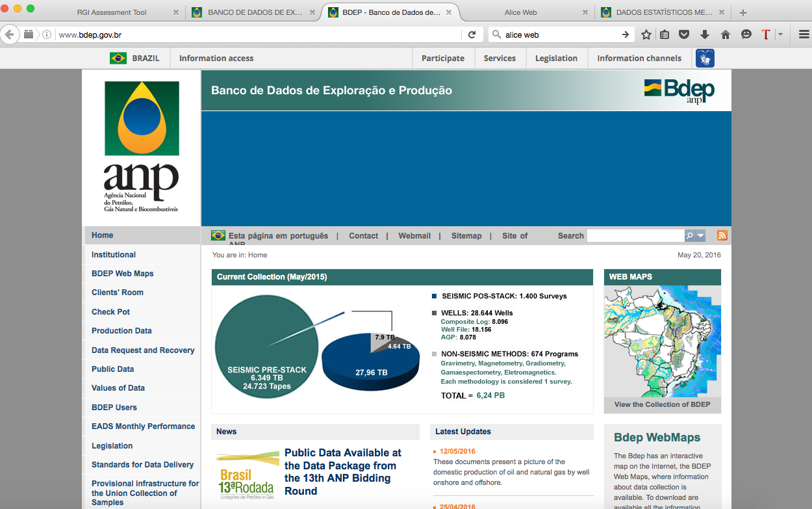The image size is (812, 509).
Task: Click in the site Search input field
Action: tap(635, 235)
